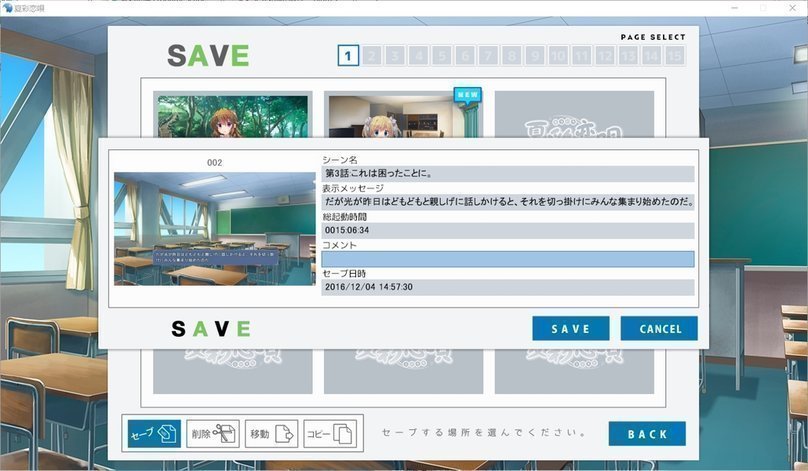Select page 4 tab

point(418,55)
